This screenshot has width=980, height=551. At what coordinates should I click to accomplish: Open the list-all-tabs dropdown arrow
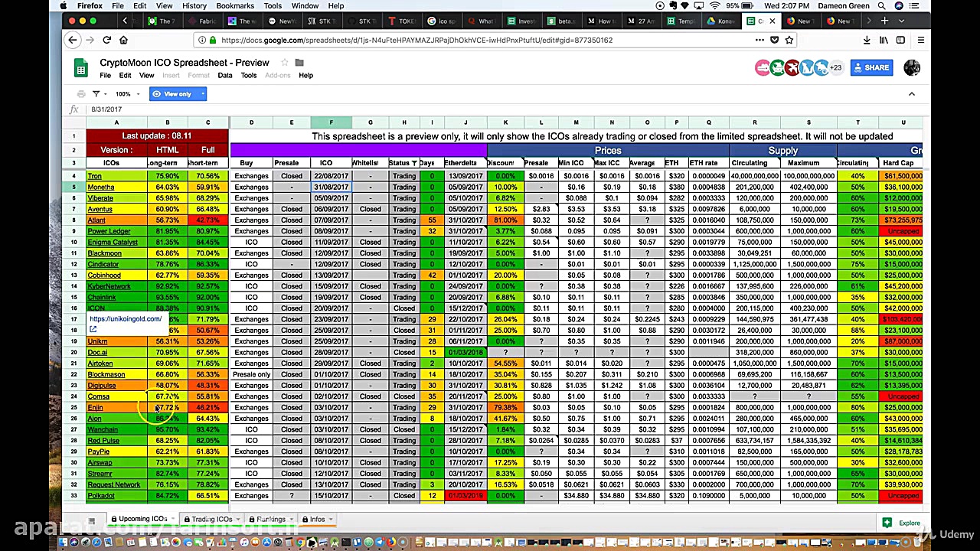tap(902, 21)
